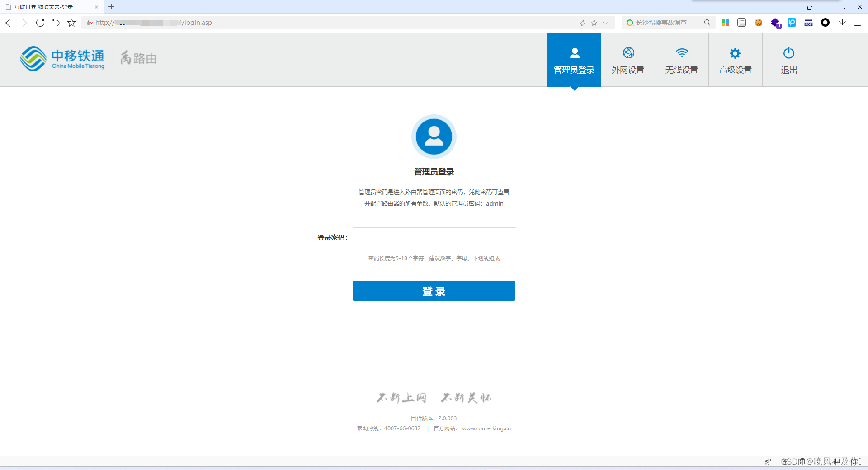Click the China Mobile Tietong logo
This screenshot has height=470, width=868.
[62, 59]
